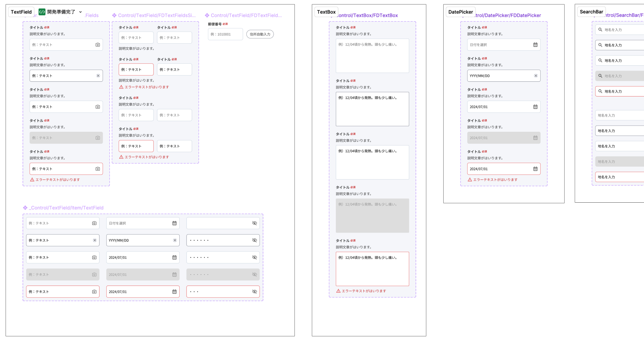Viewport: 644px width, 353px height.
Task: Clear the focused 例：テキスト field with X icon
Action: (98, 76)
